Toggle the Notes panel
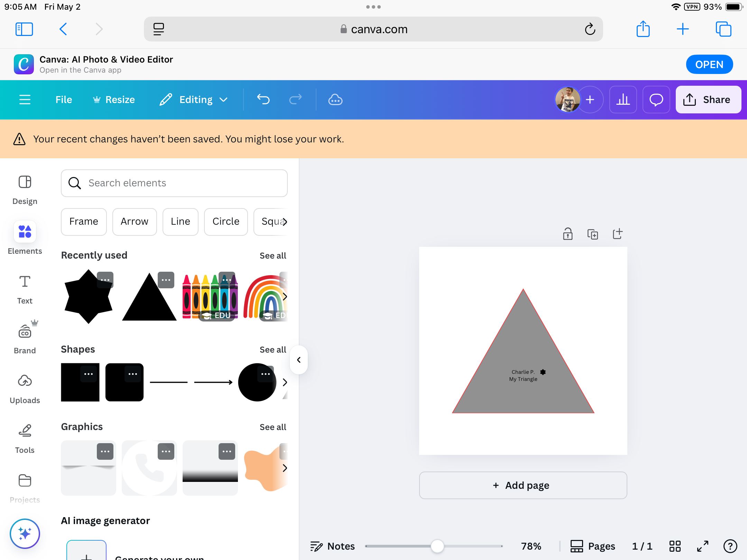 [333, 546]
